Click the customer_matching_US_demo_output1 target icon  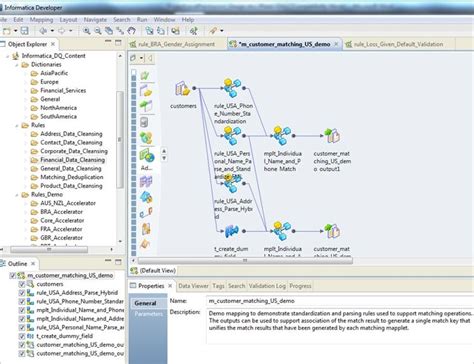tap(332, 136)
